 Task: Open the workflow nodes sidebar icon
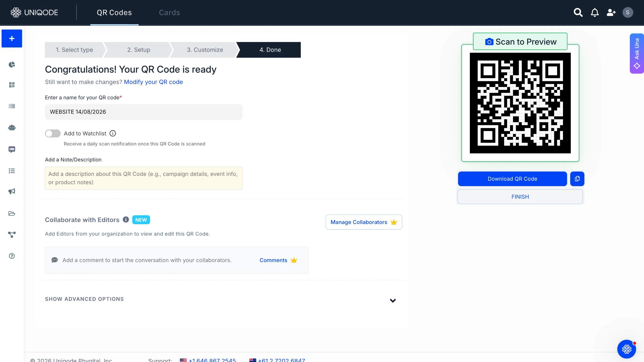pos(12,235)
